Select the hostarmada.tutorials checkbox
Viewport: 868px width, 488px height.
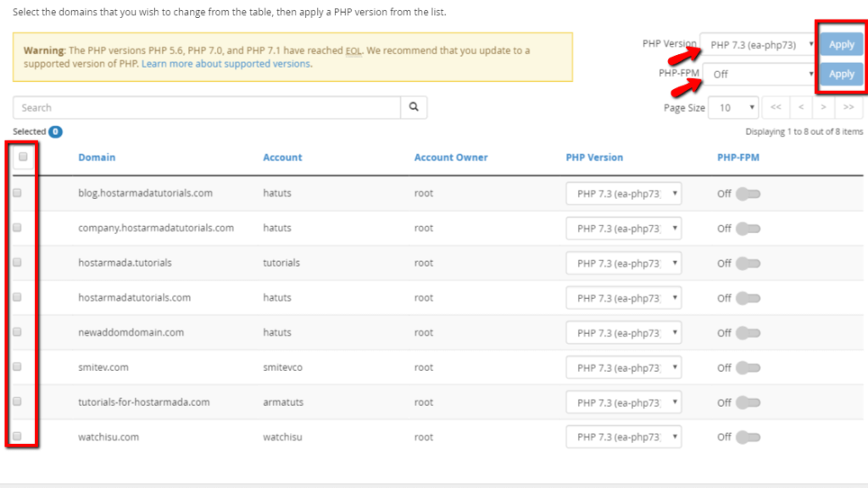click(x=17, y=263)
